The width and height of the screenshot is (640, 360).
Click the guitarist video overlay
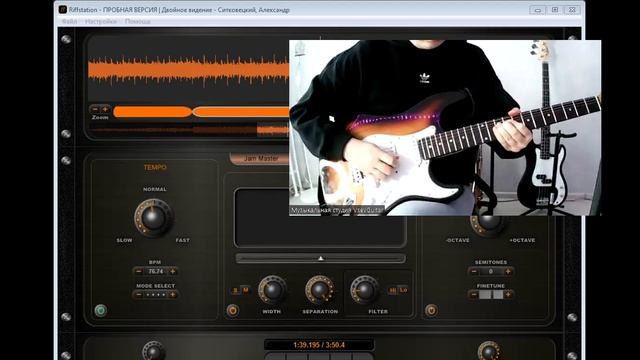(445, 127)
